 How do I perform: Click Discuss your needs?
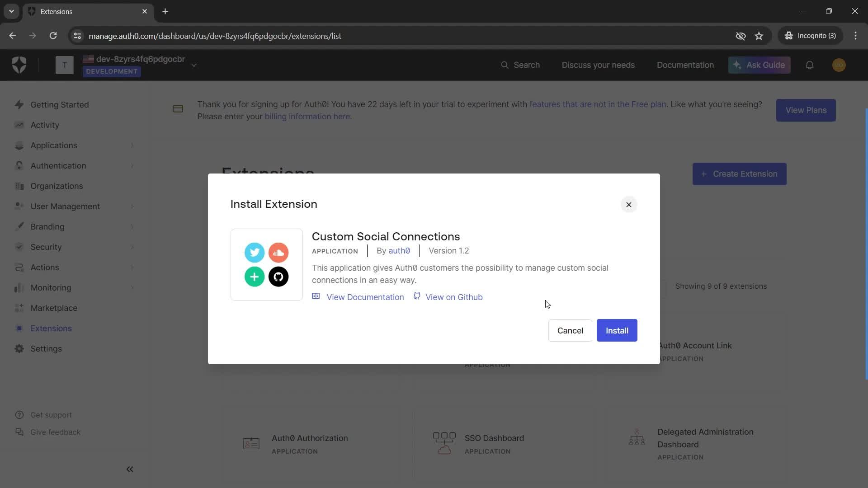tap(598, 65)
